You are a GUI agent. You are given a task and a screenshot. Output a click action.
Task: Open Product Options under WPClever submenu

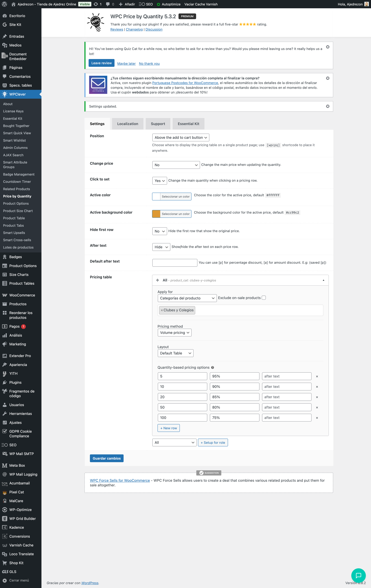pyautogui.click(x=16, y=203)
